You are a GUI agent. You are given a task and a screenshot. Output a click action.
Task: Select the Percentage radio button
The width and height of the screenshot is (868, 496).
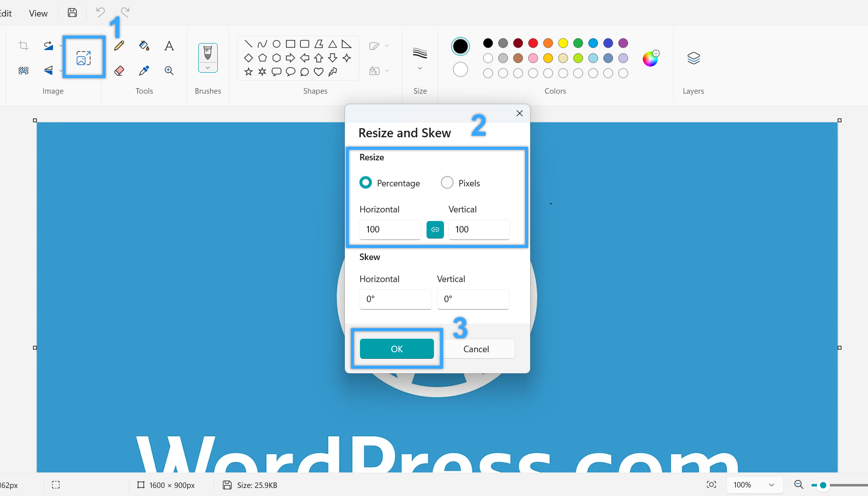pyautogui.click(x=366, y=183)
